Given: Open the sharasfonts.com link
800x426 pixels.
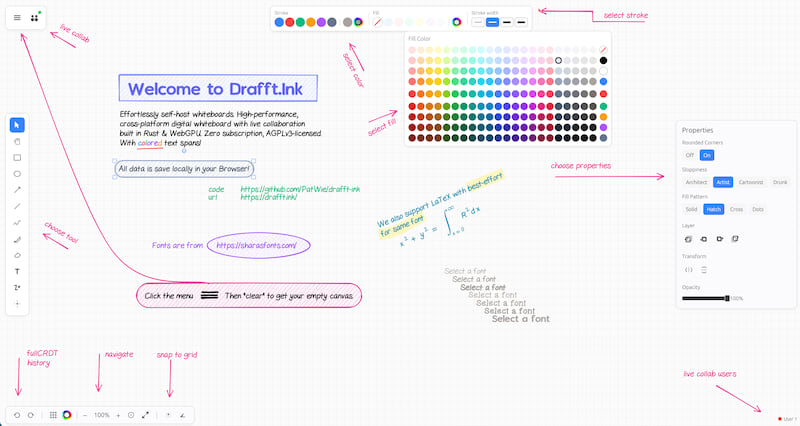Looking at the screenshot, I should click(x=256, y=245).
